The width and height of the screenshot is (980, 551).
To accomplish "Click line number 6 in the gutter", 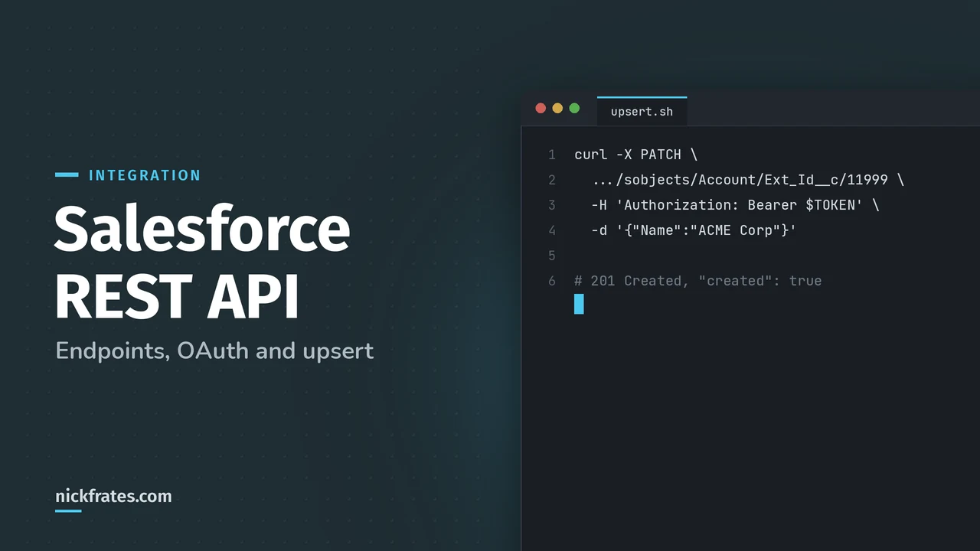I will tap(551, 281).
